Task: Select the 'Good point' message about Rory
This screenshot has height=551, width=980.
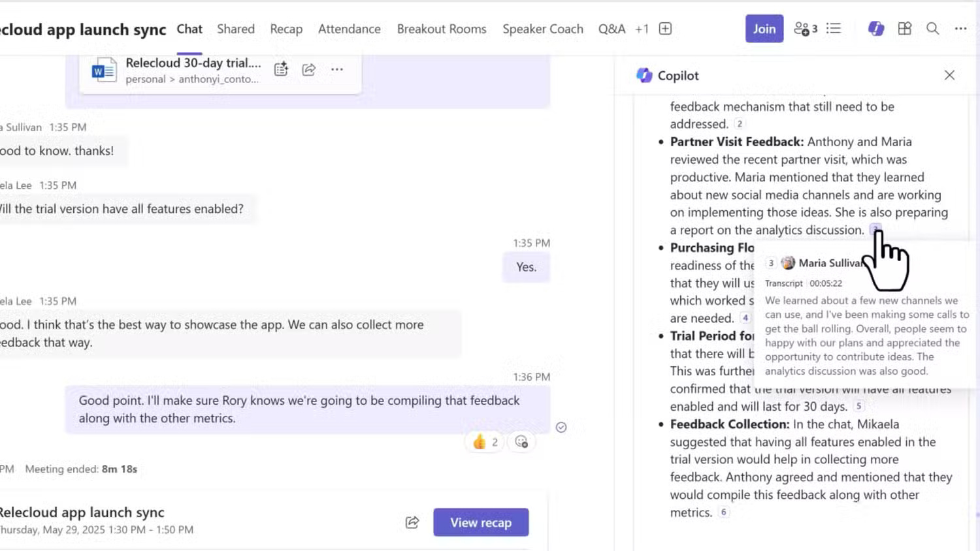Action: click(x=307, y=409)
